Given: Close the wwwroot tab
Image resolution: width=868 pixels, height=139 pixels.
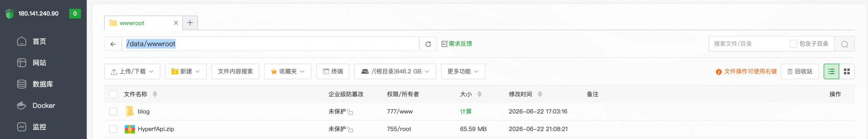Looking at the screenshot, I should coord(176,23).
